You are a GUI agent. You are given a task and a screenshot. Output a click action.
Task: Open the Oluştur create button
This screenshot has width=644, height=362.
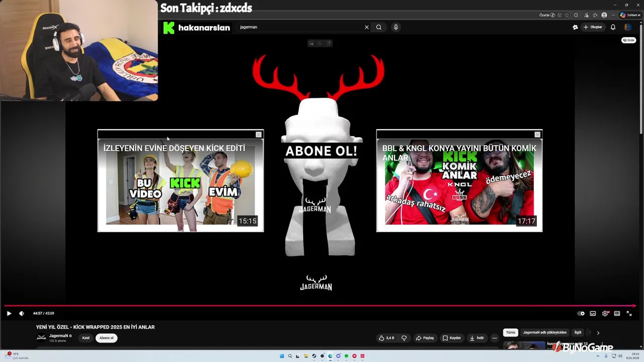point(593,27)
